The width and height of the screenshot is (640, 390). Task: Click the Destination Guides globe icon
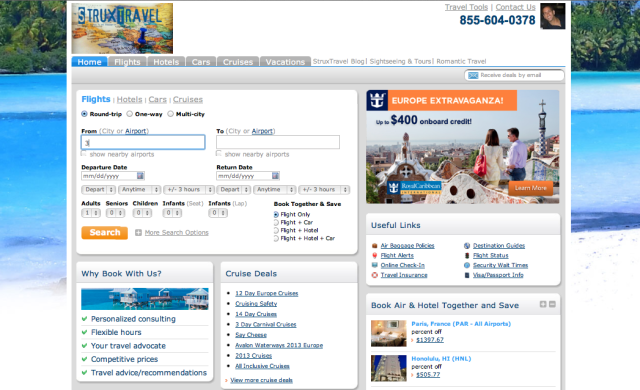coord(467,246)
